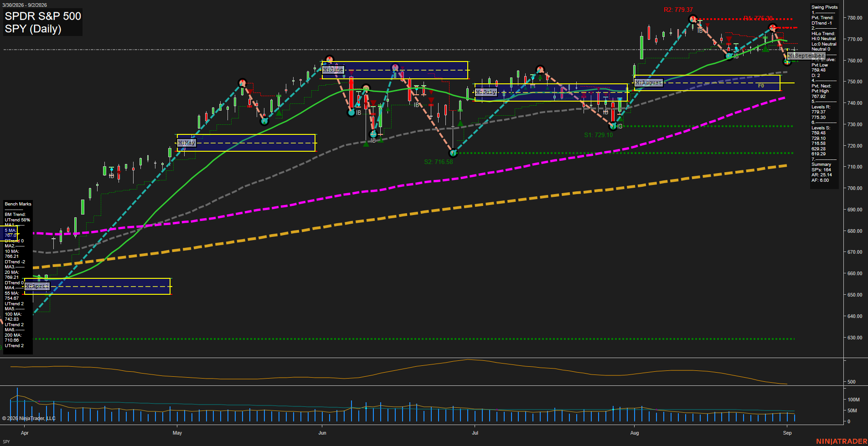Viewport: 868px width, 446px height.
Task: Click the 700.00 price axis label
Action: (855, 188)
